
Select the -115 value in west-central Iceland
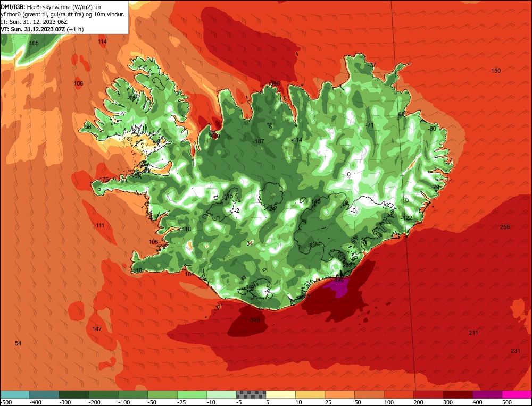pos(227,197)
